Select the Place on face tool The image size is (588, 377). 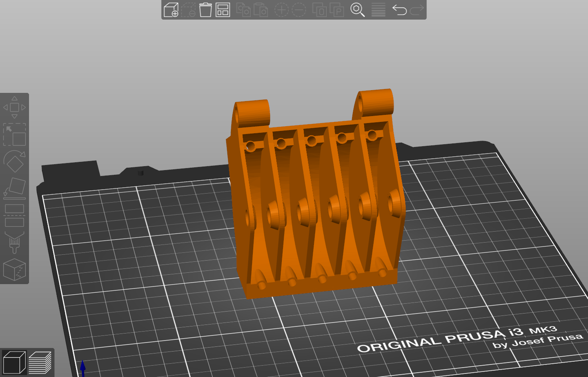pos(15,188)
